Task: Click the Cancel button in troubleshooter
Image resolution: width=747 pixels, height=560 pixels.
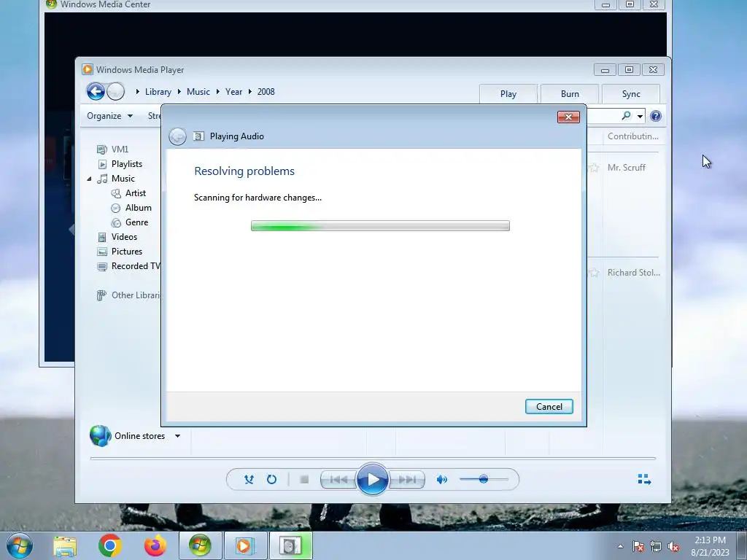Action: [x=549, y=407]
